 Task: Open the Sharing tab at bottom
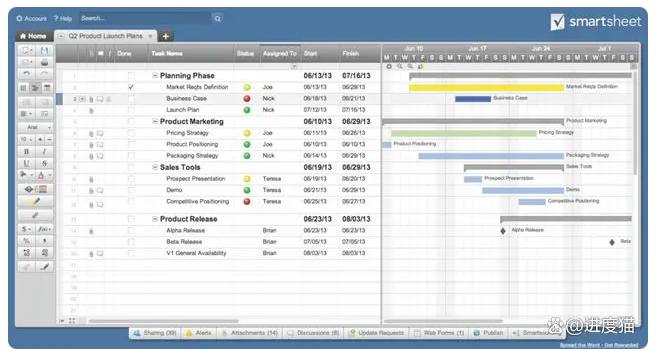[155, 333]
